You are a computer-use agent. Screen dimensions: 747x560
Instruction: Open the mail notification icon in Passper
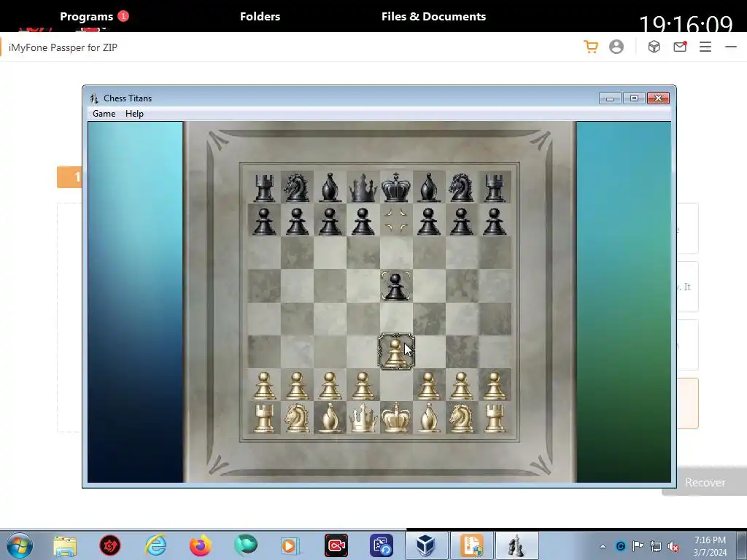[680, 47]
